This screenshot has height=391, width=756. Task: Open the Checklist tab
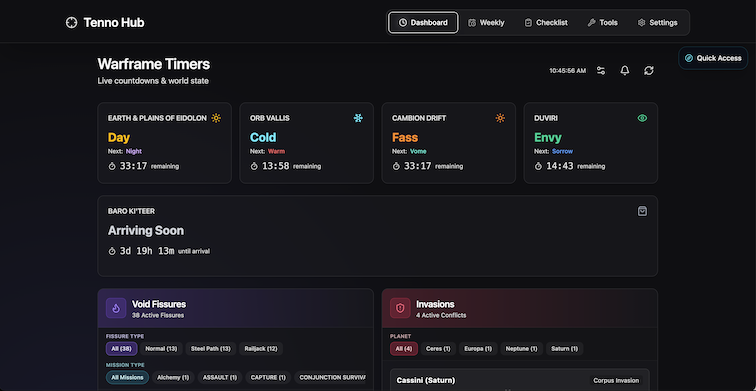(546, 23)
